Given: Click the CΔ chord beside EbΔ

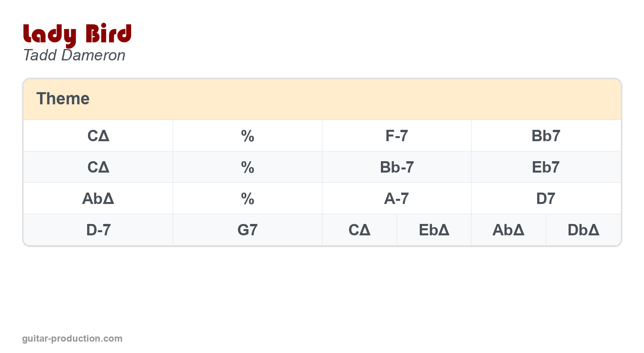Looking at the screenshot, I should click(x=359, y=230).
